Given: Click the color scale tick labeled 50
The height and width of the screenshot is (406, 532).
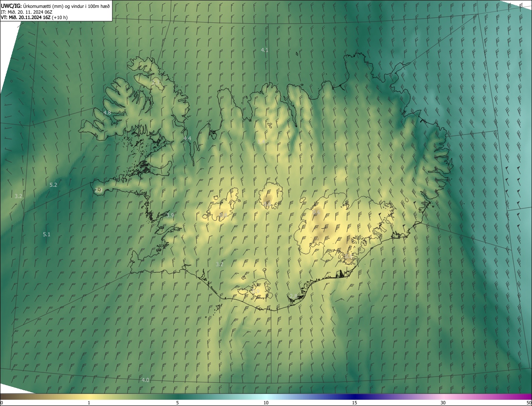Looking at the screenshot, I should pos(529,403).
